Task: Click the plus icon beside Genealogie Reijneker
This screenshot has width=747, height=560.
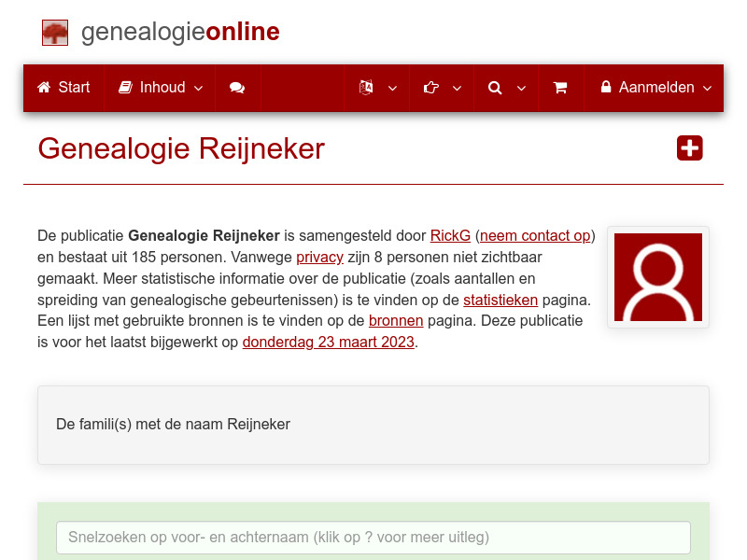Action: coord(689,147)
